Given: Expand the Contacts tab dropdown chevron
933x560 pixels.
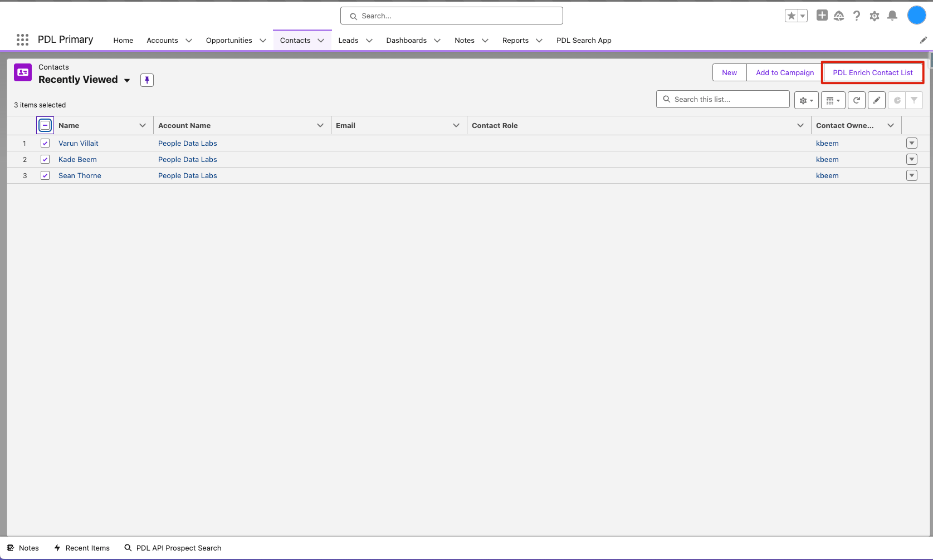Looking at the screenshot, I should tap(321, 41).
